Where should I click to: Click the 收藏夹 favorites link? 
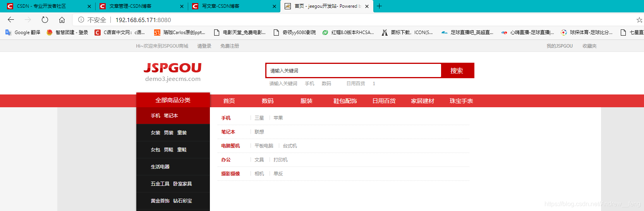[589, 46]
